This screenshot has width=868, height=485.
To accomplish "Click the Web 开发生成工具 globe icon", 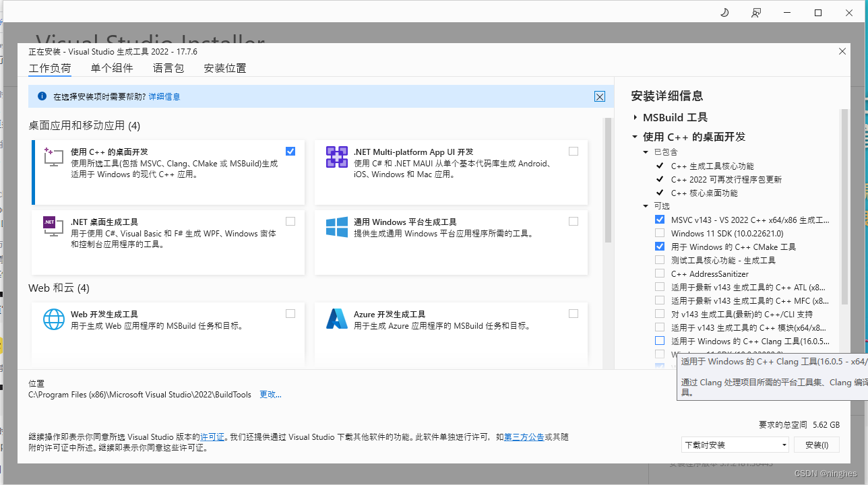I will click(x=54, y=319).
